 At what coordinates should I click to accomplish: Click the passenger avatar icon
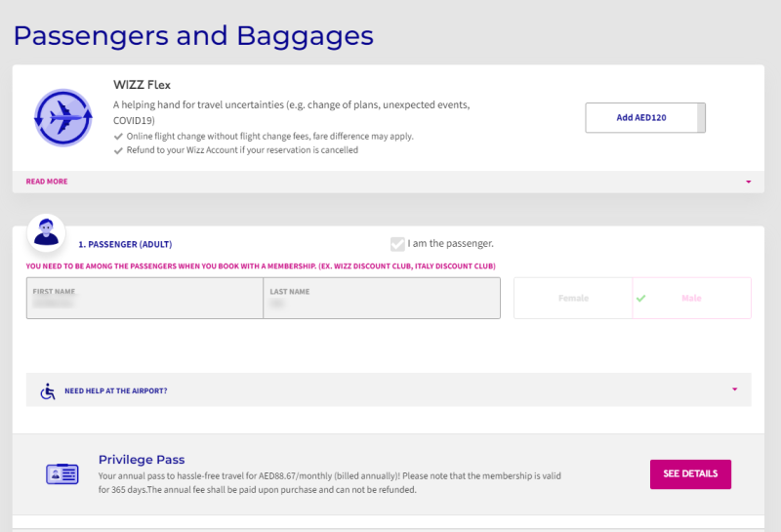pyautogui.click(x=46, y=232)
